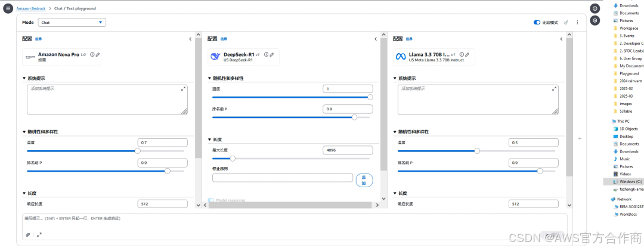Click DeepSeek-R1 最大长度 field showing 4096

click(348, 150)
